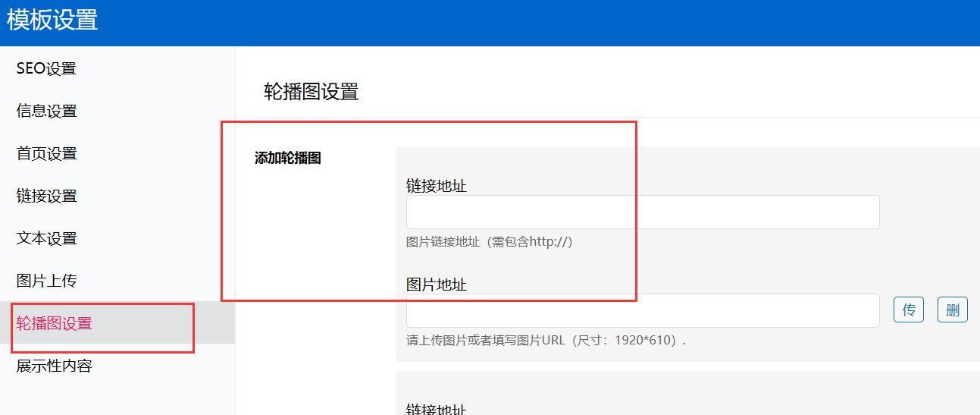The height and width of the screenshot is (415, 980).
Task: Click the hint text about 1920*610 size
Action: 546,341
